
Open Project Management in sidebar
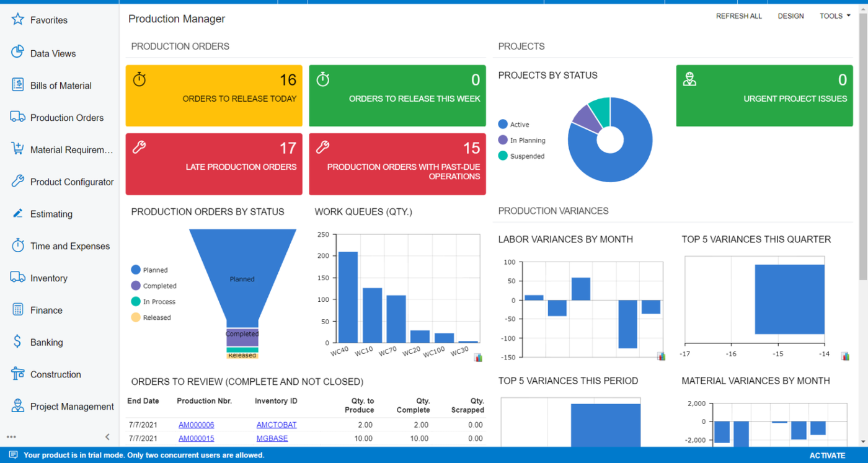pos(72,407)
